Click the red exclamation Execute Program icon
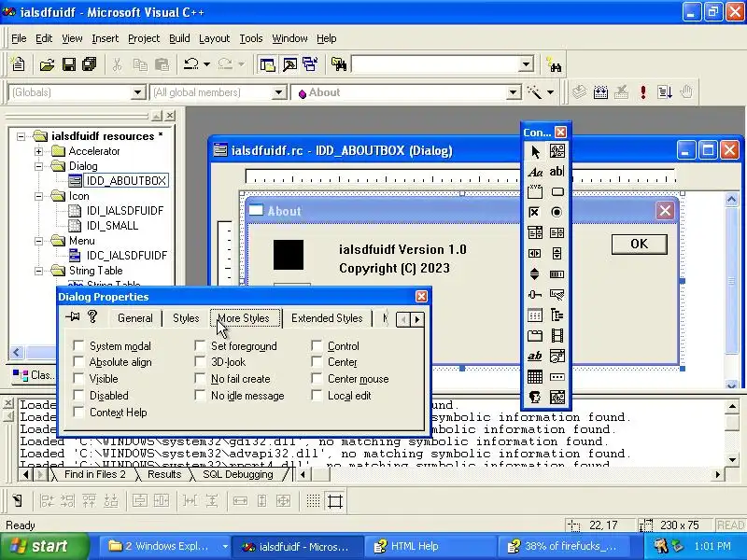 pos(643,91)
